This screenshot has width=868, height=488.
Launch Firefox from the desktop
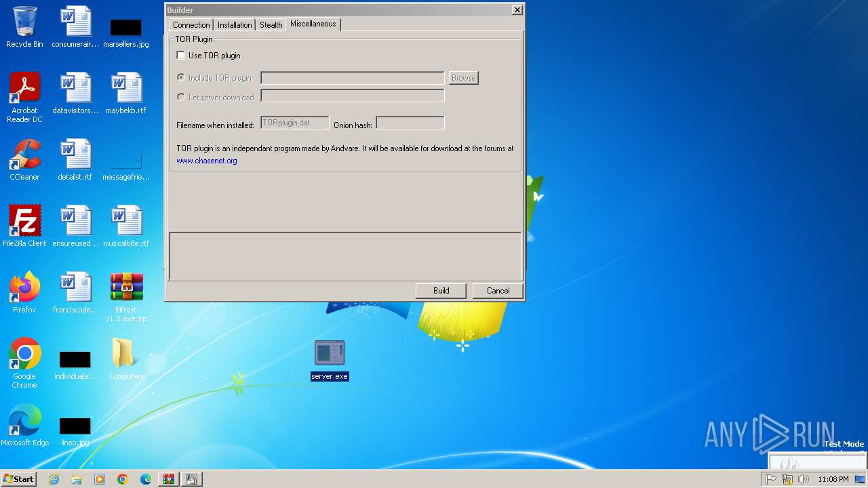coord(24,293)
